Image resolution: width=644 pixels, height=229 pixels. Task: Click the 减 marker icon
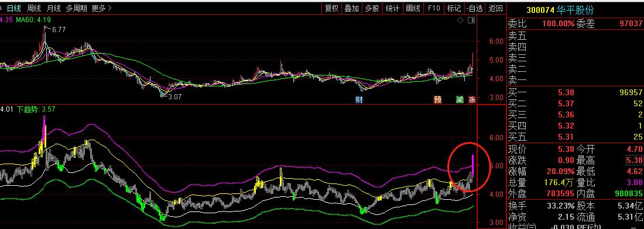(x=460, y=99)
